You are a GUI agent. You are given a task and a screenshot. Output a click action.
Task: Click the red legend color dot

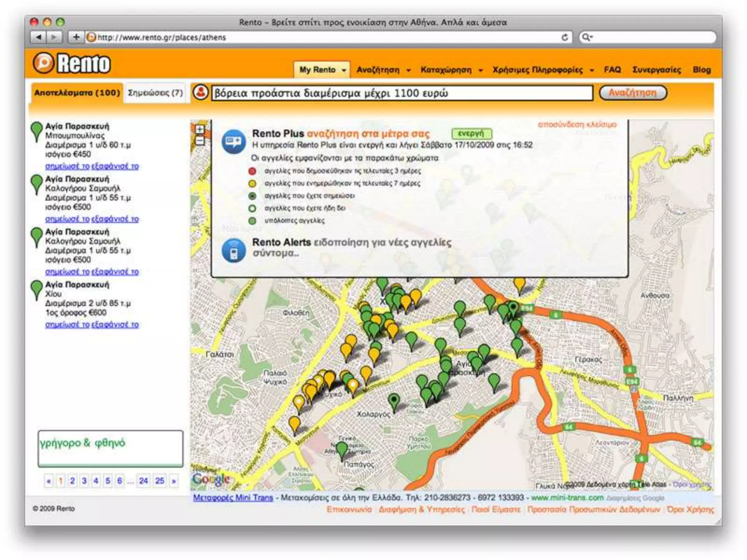pyautogui.click(x=252, y=171)
